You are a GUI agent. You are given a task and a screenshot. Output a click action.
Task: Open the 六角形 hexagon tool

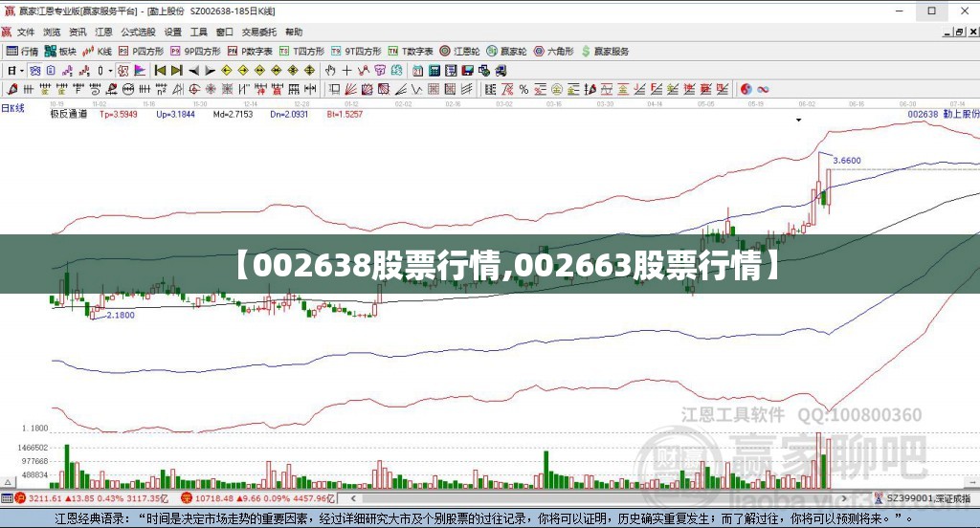tap(554, 52)
